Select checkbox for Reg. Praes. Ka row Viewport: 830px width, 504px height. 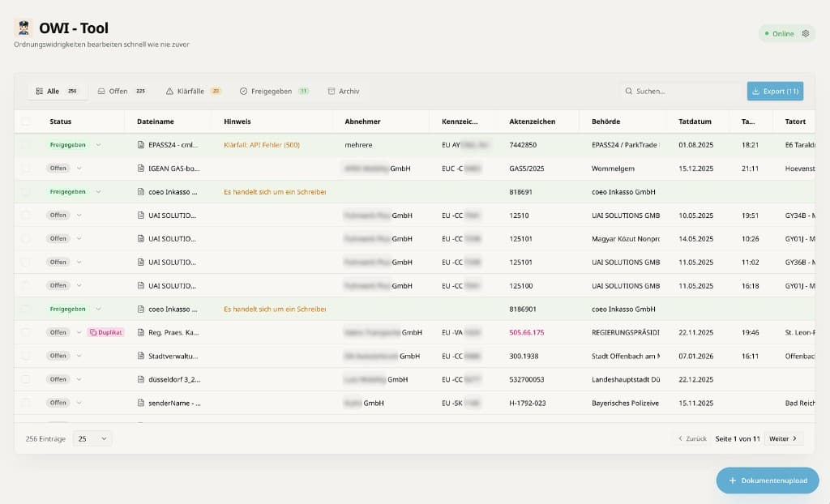coord(26,332)
